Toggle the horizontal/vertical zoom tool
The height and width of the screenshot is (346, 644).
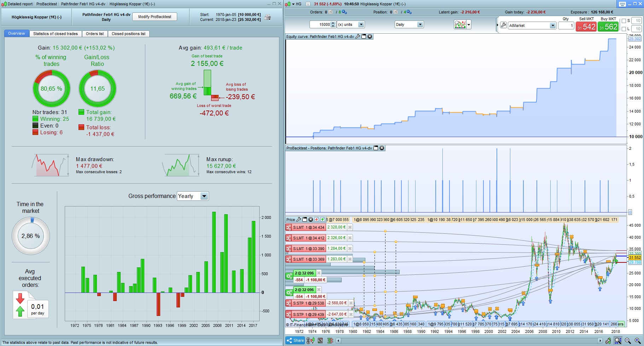coord(618,341)
